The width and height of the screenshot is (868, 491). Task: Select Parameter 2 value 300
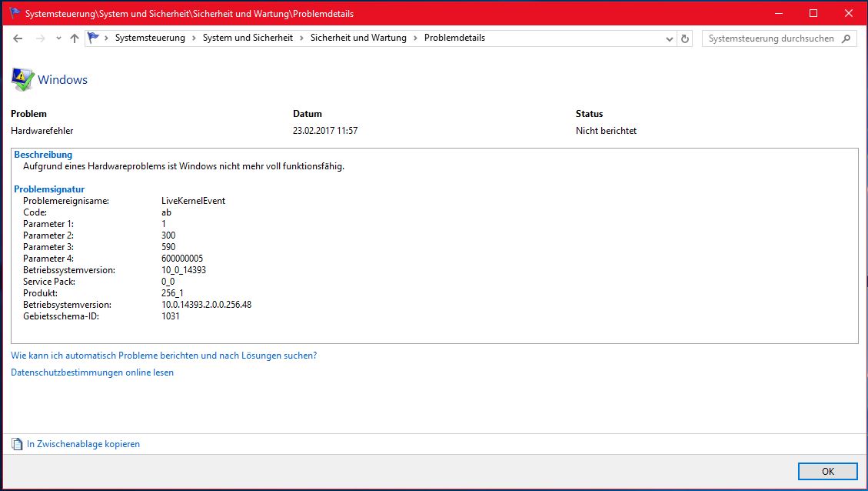(168, 235)
